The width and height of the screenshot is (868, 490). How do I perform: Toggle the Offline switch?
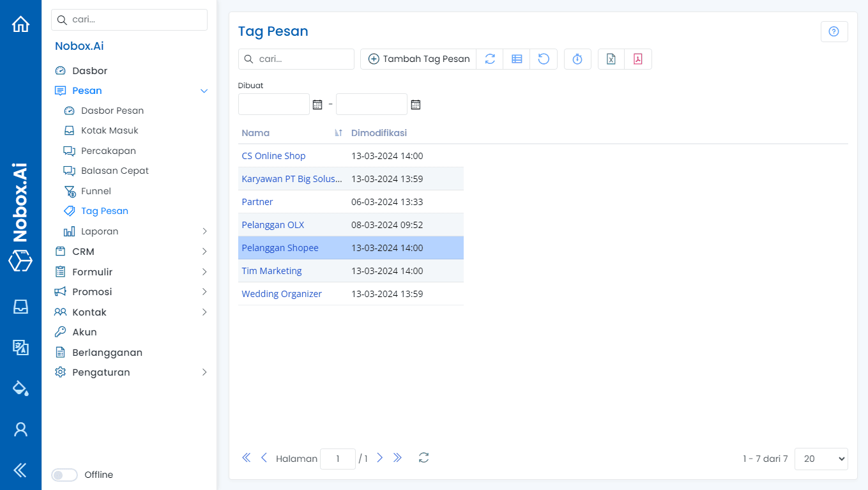64,475
